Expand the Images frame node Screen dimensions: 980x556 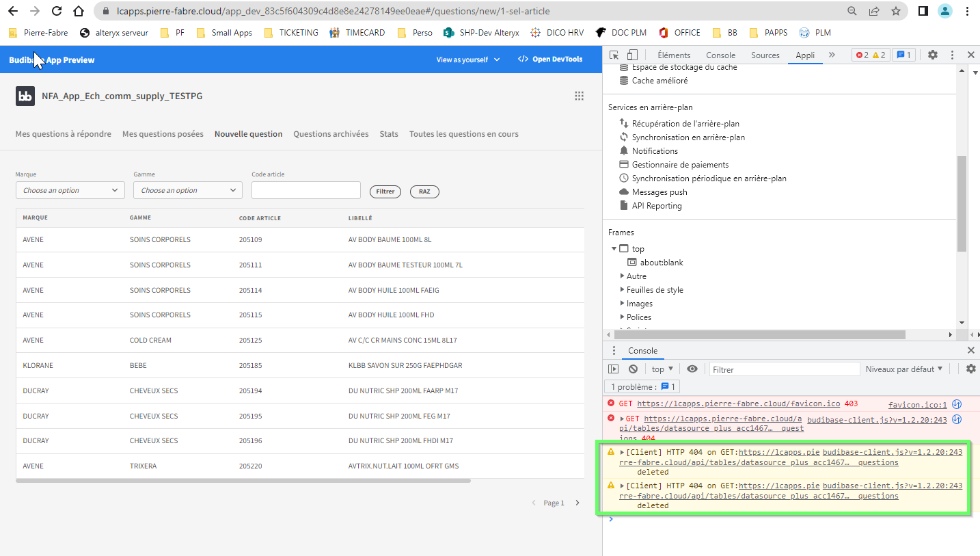[x=622, y=304]
